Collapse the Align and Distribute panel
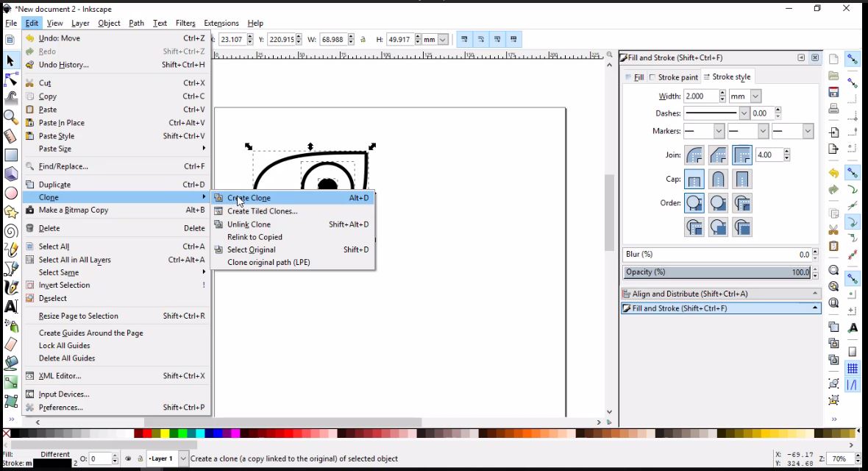Viewport: 868px width, 471px height. click(815, 294)
